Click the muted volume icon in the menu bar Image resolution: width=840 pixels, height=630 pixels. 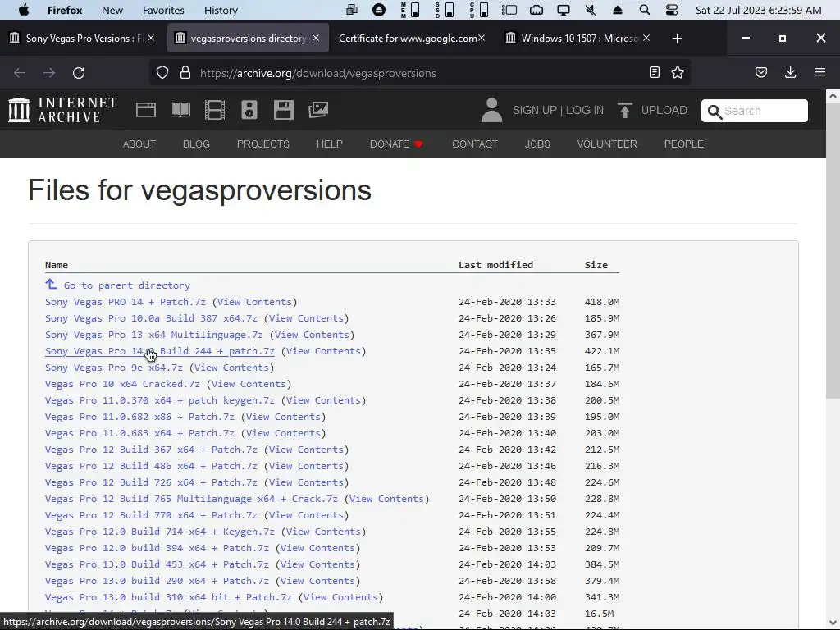click(x=591, y=10)
